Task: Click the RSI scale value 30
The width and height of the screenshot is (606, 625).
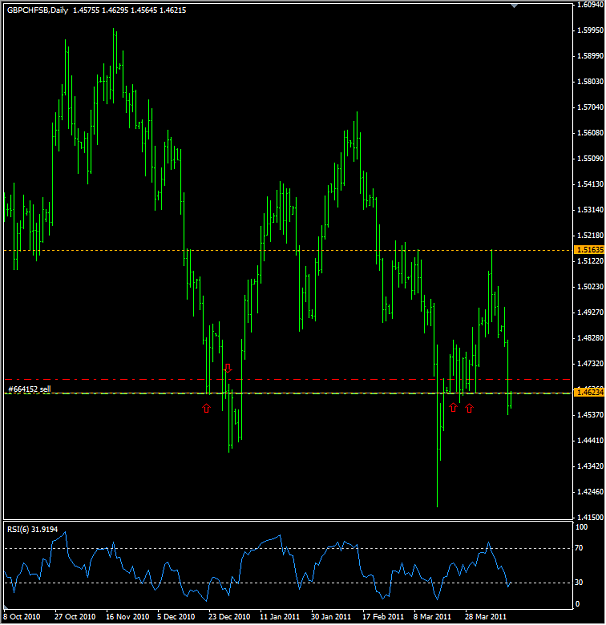Action: pos(579,582)
